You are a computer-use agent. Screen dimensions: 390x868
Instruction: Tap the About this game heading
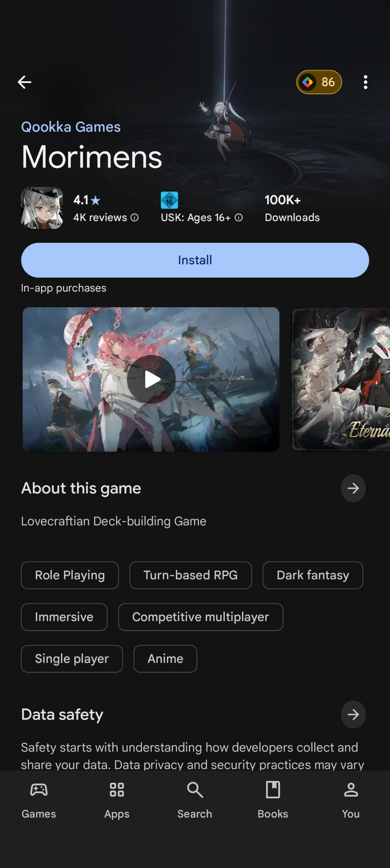point(81,488)
